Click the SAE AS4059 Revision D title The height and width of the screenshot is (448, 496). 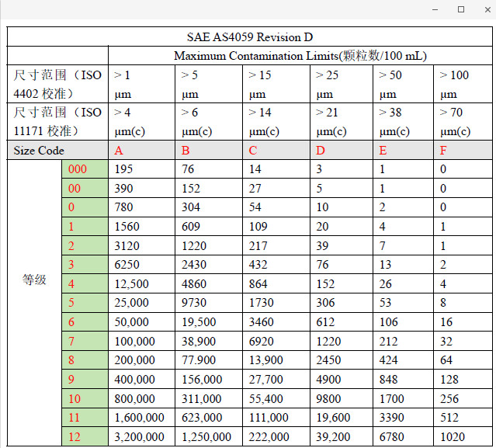(250, 37)
